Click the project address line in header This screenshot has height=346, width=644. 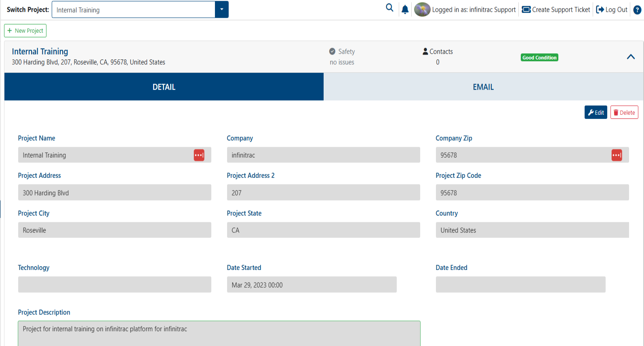point(88,62)
